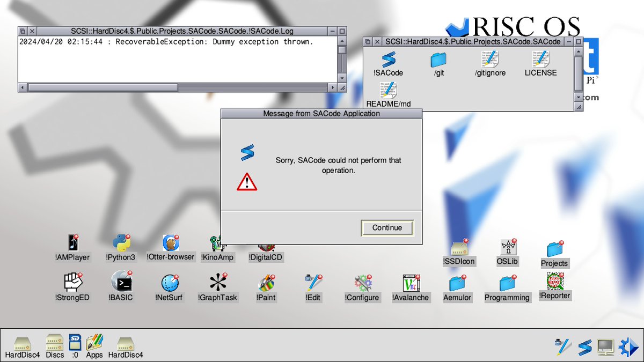644x362 pixels.
Task: Click the log window scroll right arrow
Action: coord(333,87)
